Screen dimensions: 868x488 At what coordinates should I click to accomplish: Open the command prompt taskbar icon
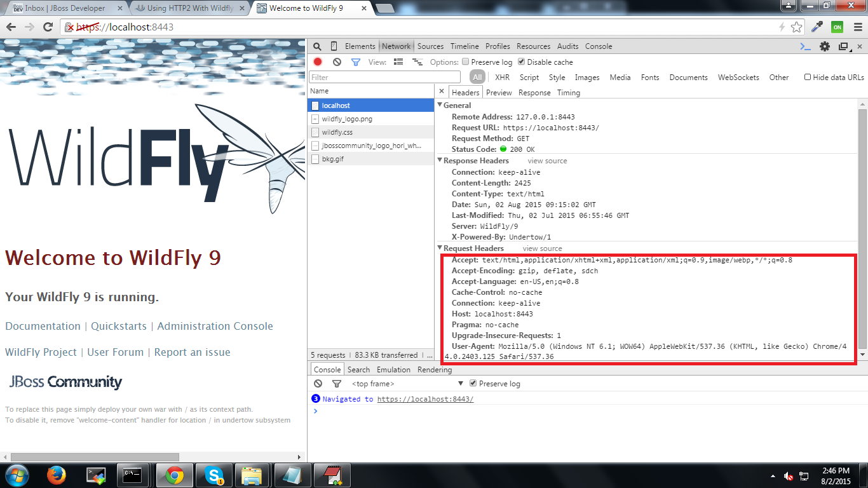133,475
